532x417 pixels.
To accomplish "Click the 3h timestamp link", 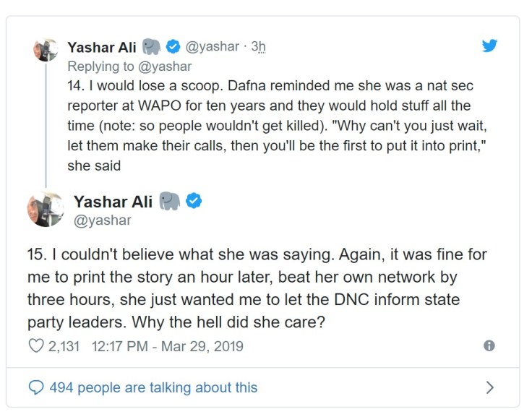I will tap(258, 47).
